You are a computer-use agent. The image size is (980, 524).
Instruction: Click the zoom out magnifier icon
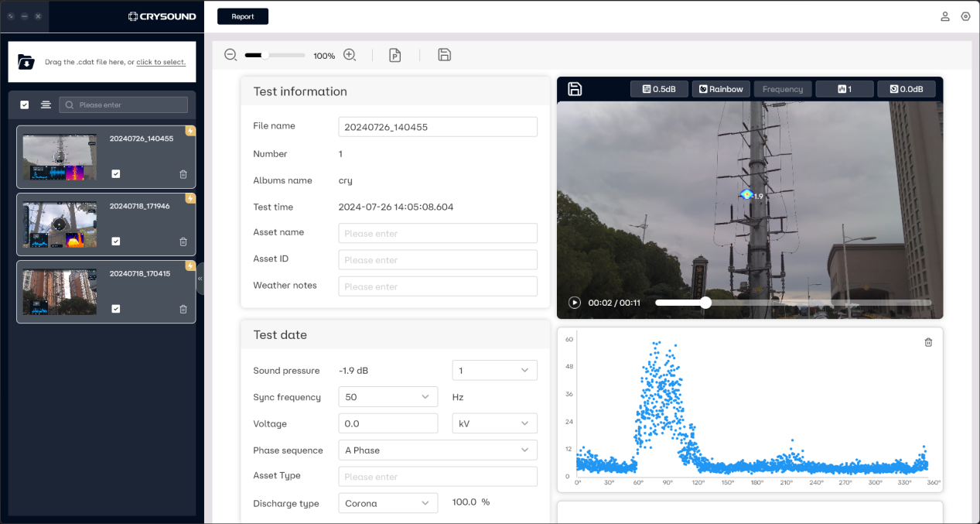230,55
